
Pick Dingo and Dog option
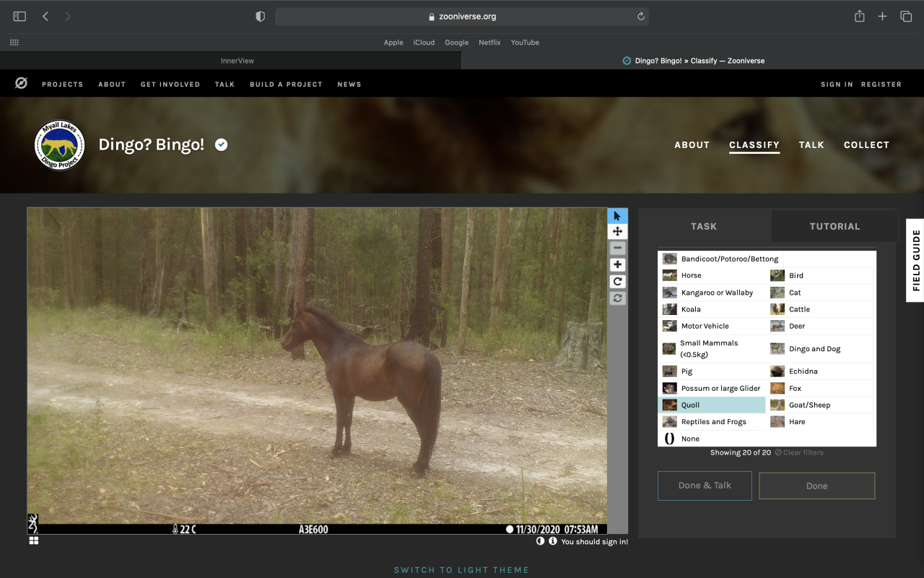coord(814,349)
